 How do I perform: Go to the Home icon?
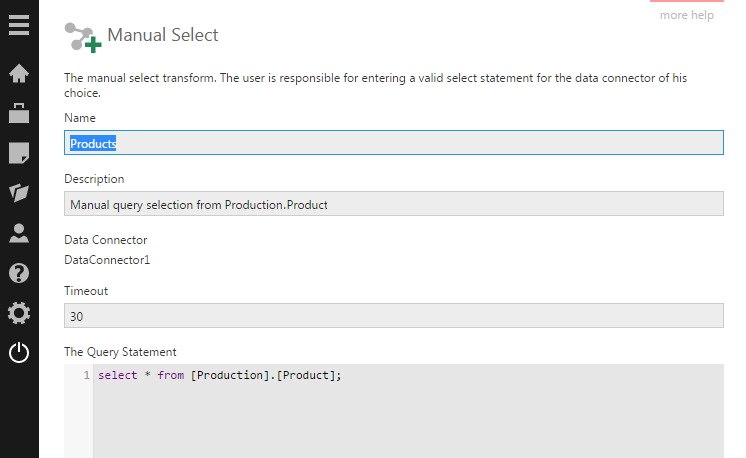click(x=19, y=73)
